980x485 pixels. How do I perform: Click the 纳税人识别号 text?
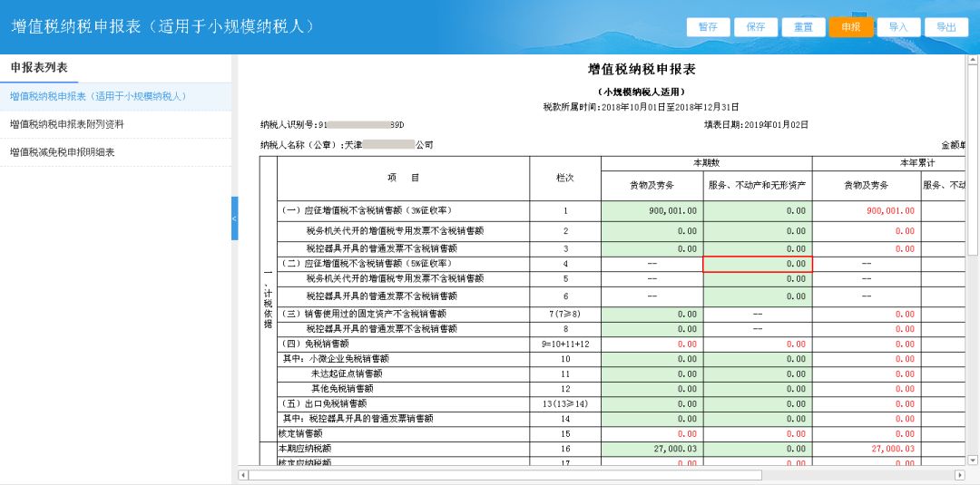[x=332, y=124]
